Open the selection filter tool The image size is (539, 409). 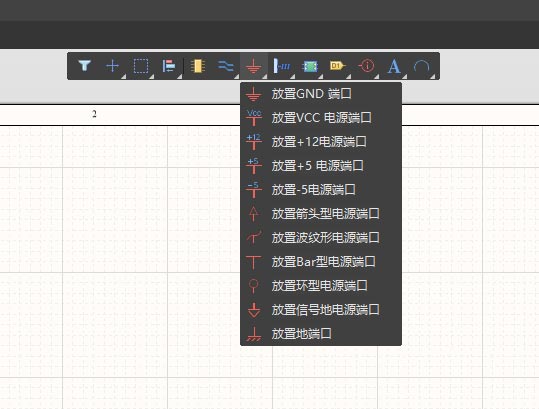(x=84, y=66)
